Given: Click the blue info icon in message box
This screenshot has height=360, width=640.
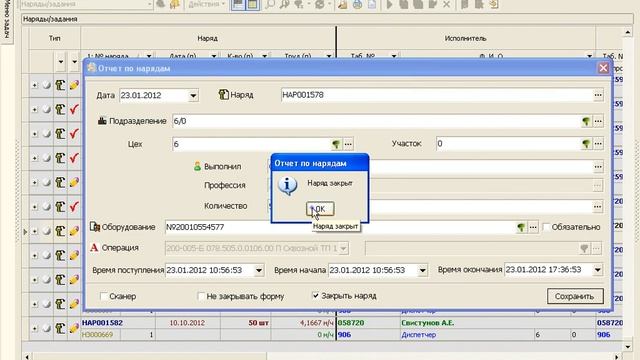Looking at the screenshot, I should coord(287,186).
